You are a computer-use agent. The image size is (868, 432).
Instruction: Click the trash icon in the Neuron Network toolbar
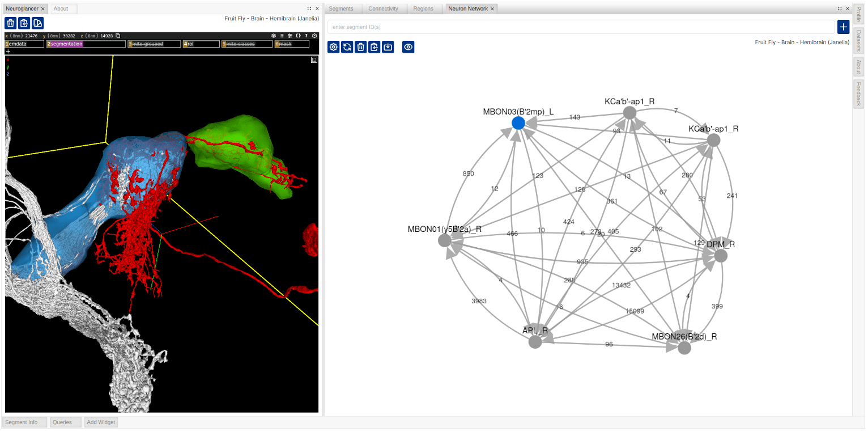click(361, 46)
